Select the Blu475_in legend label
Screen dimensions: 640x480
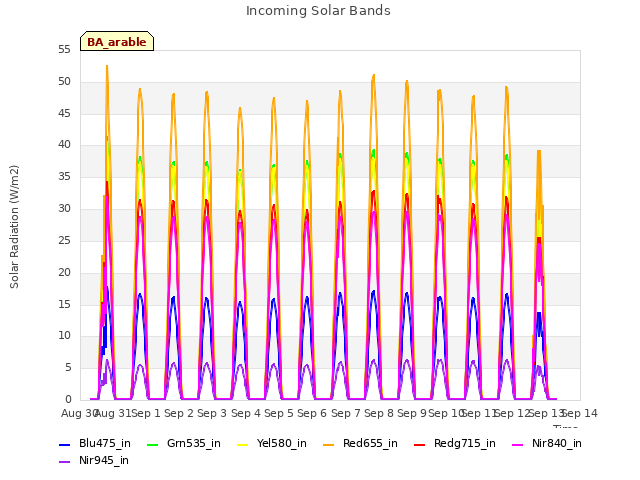105,443
